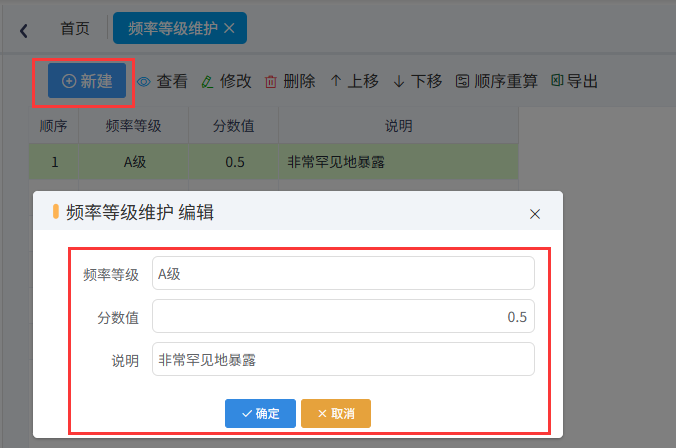The image size is (676, 448).
Task: Focus the 说明 input field in dialog
Action: pyautogui.click(x=343, y=360)
